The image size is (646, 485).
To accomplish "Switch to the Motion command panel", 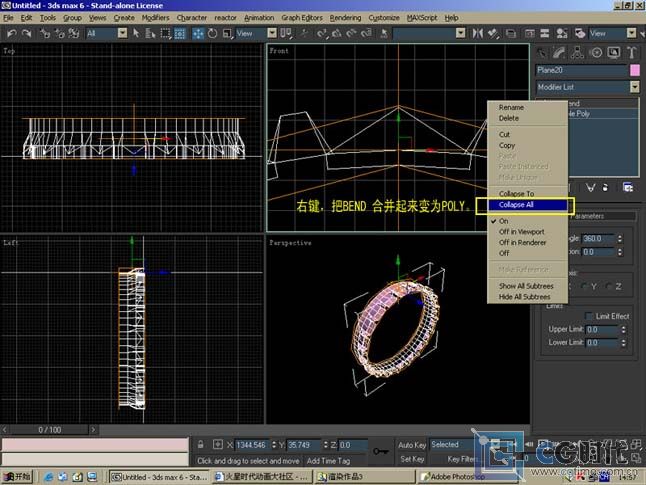I will 596,52.
